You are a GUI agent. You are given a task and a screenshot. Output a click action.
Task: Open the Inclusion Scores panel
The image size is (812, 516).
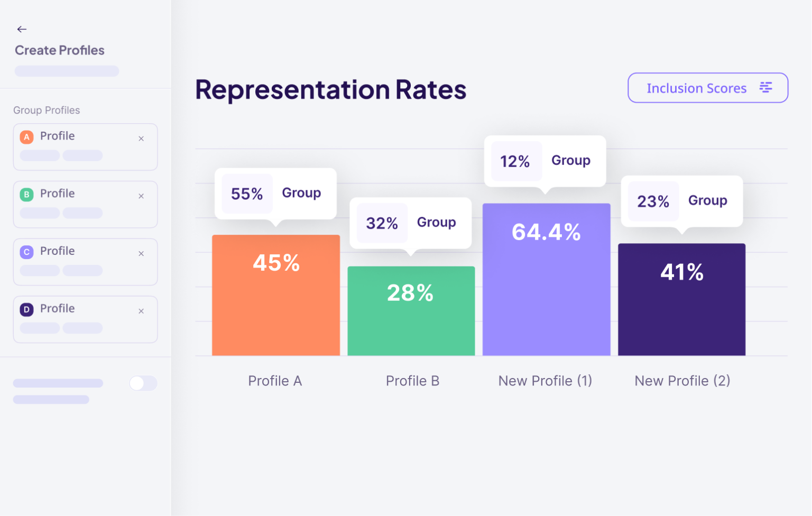697,88
